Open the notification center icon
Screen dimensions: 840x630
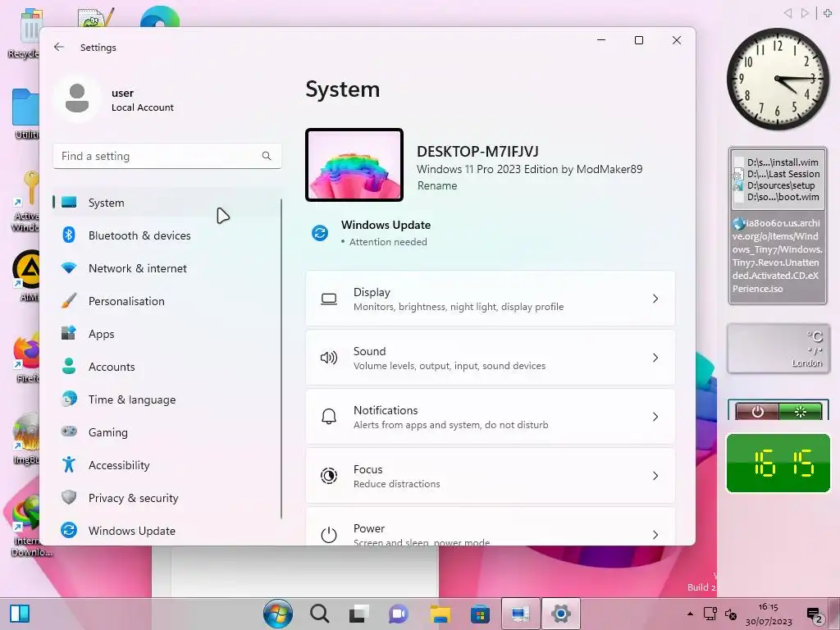coord(815,615)
